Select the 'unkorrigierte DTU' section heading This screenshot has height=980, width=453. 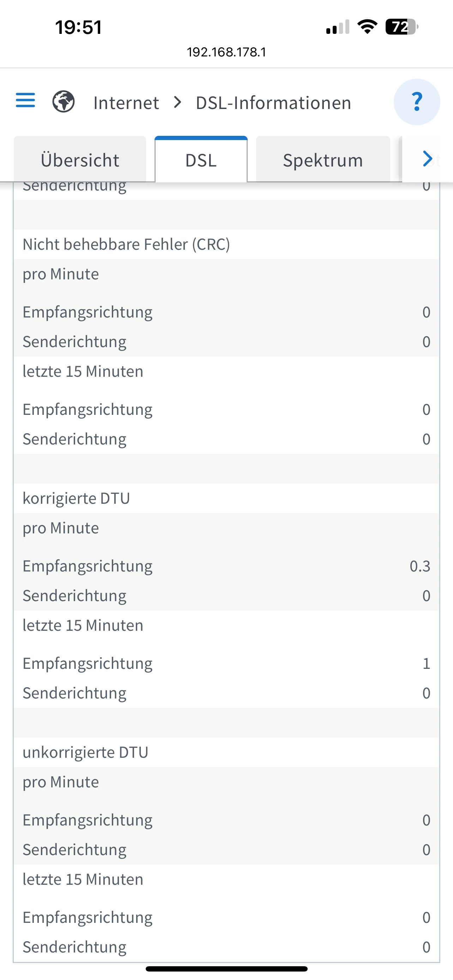point(85,752)
